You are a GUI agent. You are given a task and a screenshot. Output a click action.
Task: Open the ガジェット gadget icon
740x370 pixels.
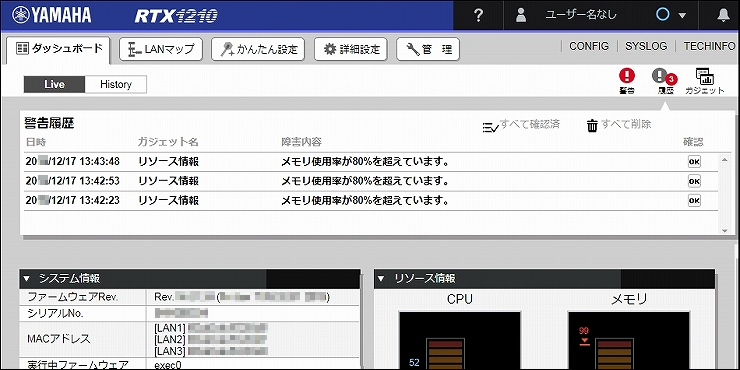pyautogui.click(x=705, y=81)
